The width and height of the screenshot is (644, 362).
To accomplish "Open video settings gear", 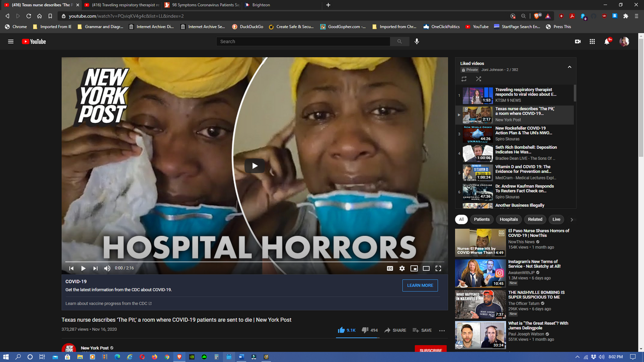I will 402,268.
